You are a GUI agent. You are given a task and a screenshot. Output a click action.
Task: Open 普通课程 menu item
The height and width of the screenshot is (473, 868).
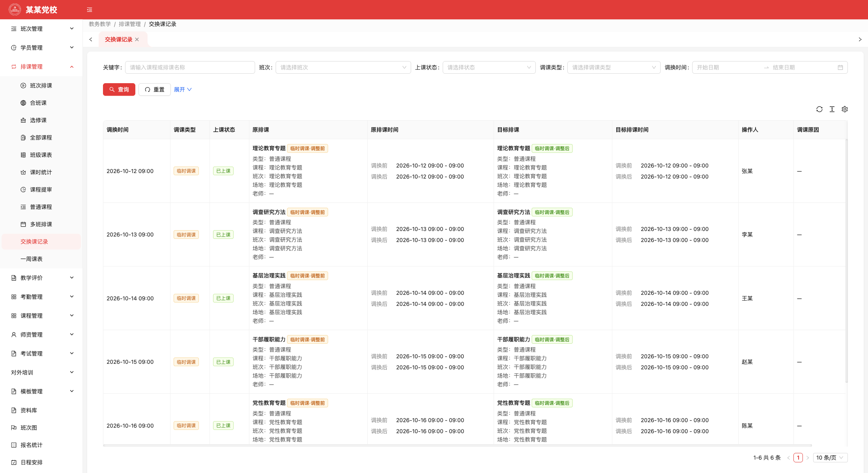tap(41, 207)
